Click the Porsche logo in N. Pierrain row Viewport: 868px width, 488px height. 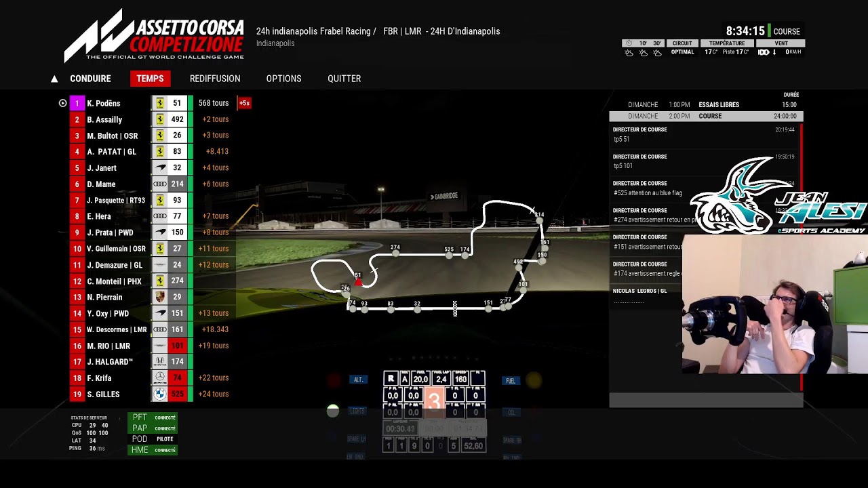point(159,297)
